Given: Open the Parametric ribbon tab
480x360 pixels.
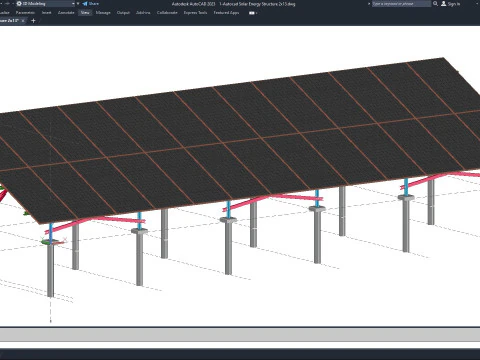Looking at the screenshot, I should click(x=25, y=13).
